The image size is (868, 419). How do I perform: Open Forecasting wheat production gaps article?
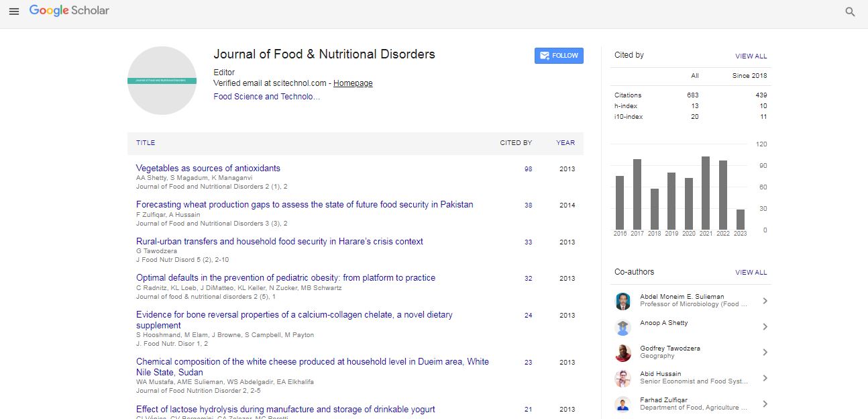[x=305, y=205]
